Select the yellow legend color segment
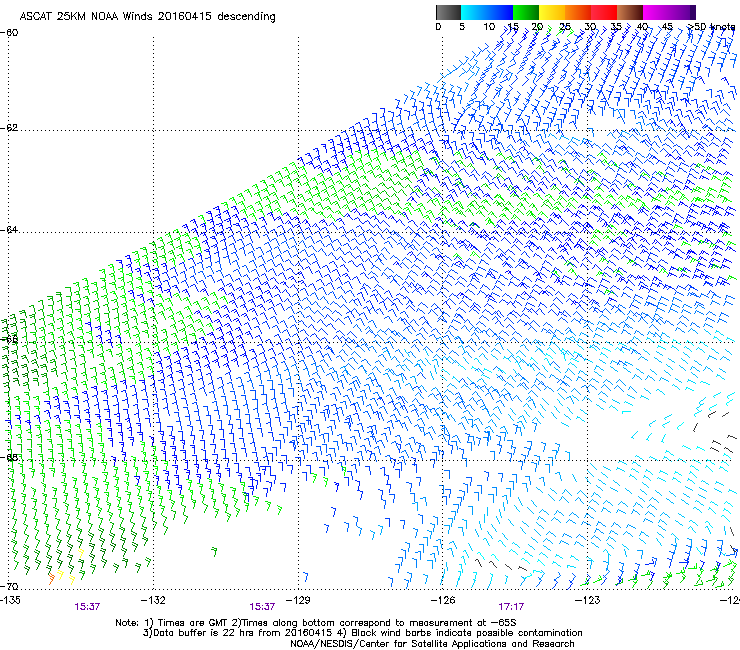The image size is (740, 650). 552,12
